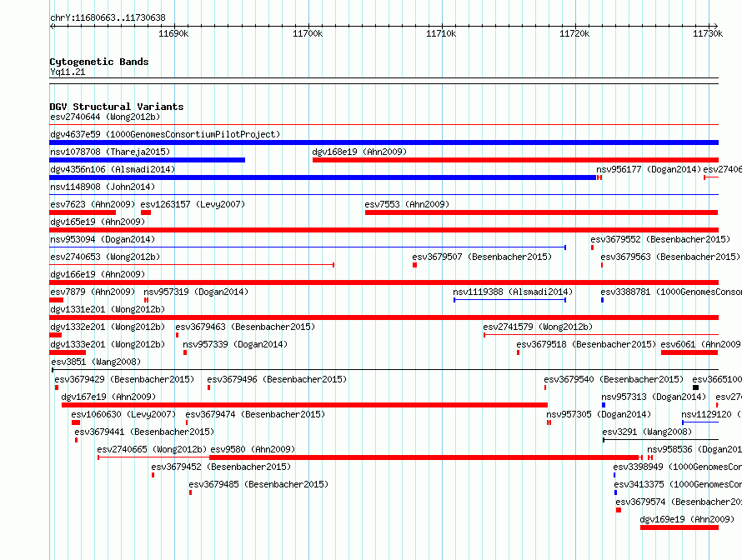Open the esv3398949 variant label
742x560 pixels.
pyautogui.click(x=677, y=467)
